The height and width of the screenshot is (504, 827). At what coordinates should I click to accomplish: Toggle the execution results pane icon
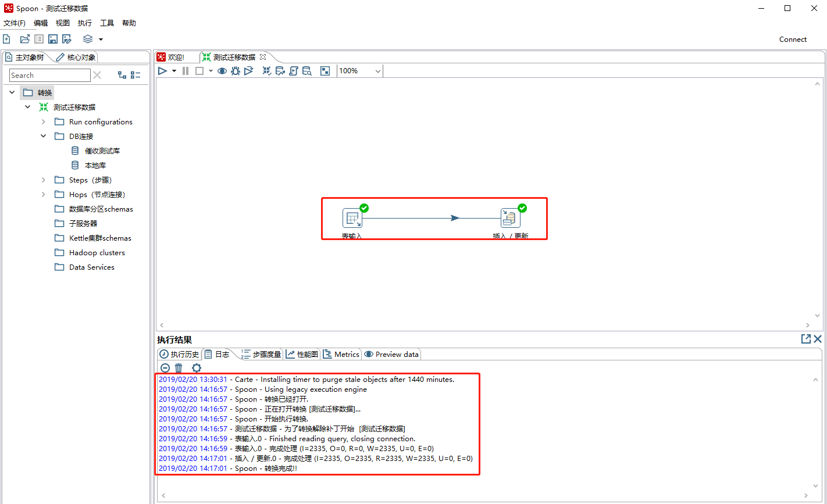tap(325, 71)
